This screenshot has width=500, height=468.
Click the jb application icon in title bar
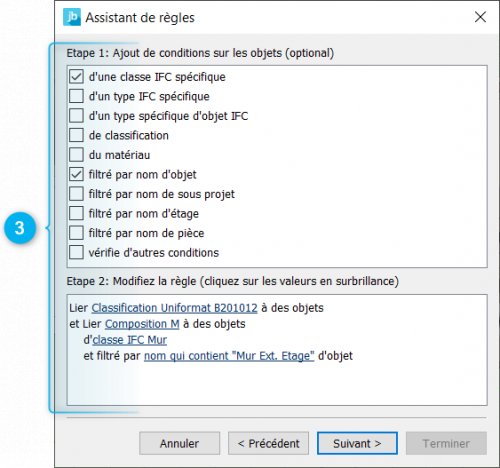click(72, 17)
